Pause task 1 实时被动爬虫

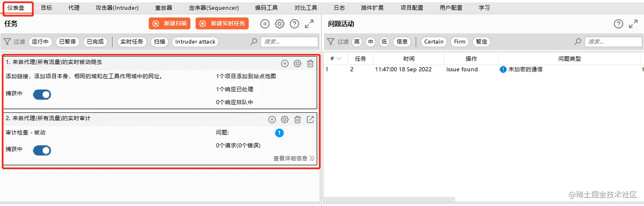click(x=285, y=63)
